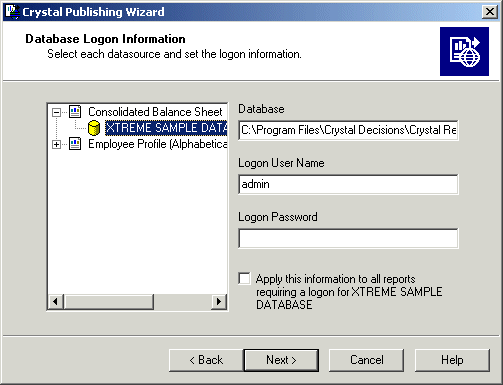Click the tree's left scroll arrow

coord(56,302)
